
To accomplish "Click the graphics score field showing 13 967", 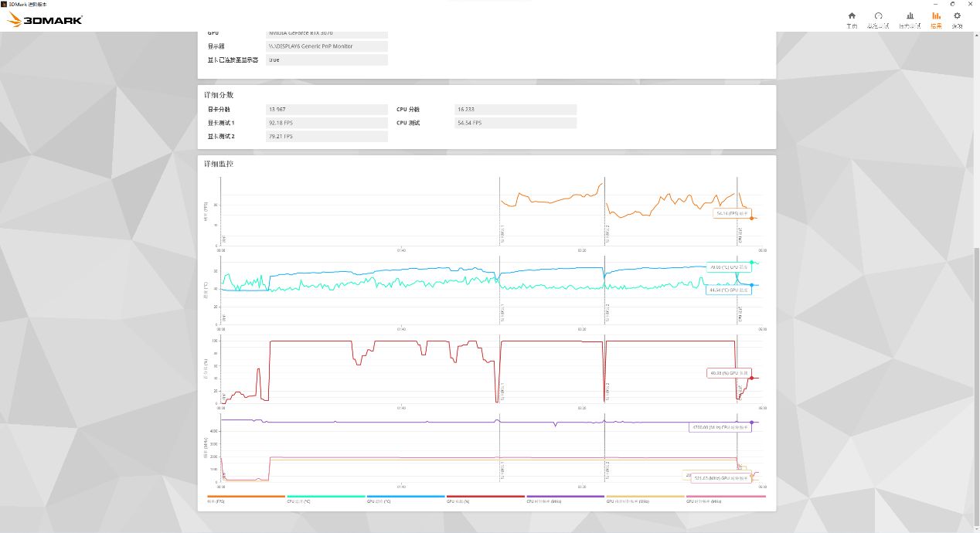I will click(326, 110).
